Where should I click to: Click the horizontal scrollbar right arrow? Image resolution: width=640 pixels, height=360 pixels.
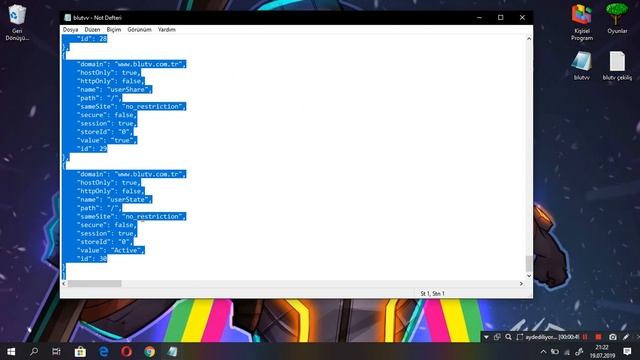[x=521, y=284]
